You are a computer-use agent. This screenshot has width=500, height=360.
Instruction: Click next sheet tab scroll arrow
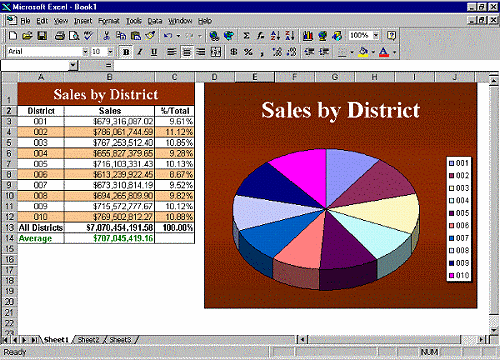24,340
